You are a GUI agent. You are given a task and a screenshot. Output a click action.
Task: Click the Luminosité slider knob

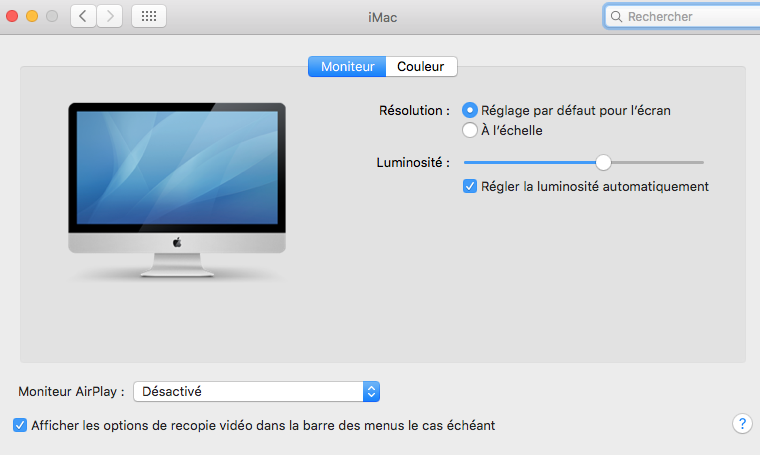(x=603, y=162)
